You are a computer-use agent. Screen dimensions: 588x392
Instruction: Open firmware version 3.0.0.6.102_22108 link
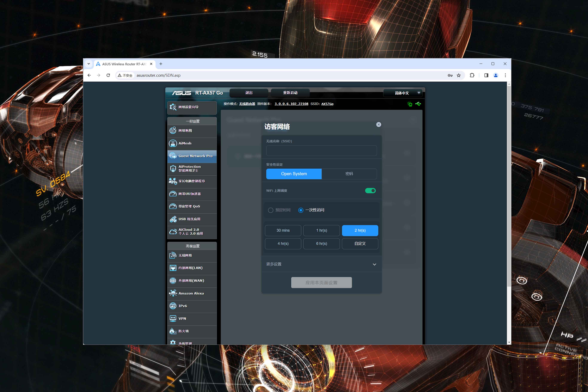tap(291, 104)
